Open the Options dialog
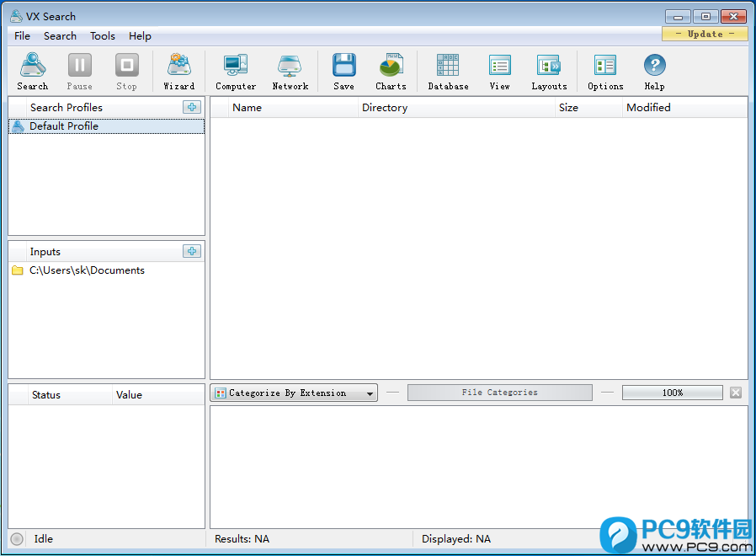Viewport: 756px width, 556px height. pos(605,72)
